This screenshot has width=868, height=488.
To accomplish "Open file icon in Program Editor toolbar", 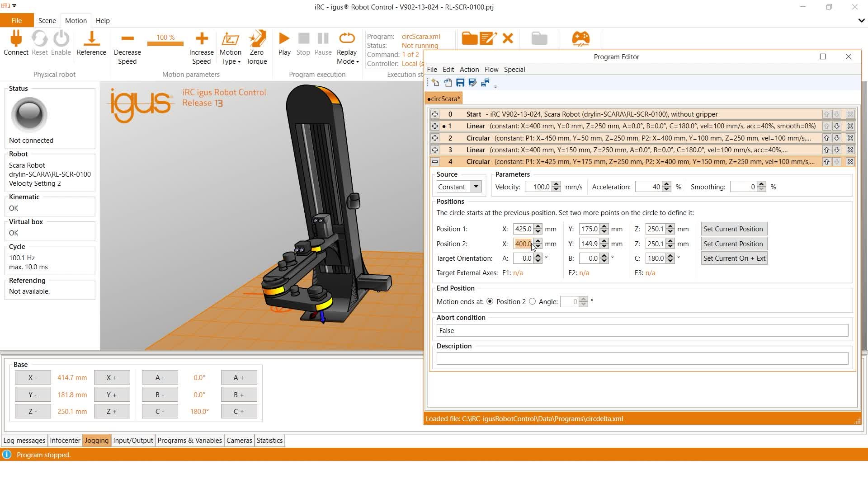I will coord(448,83).
